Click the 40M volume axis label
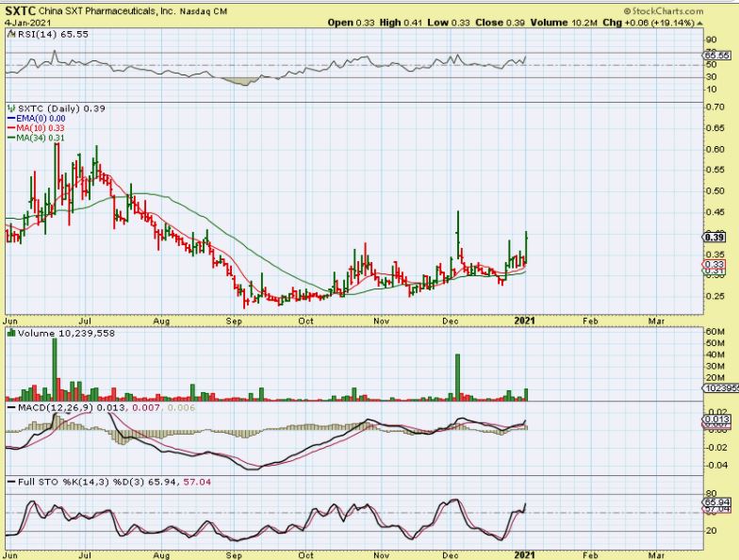The height and width of the screenshot is (560, 739). coord(714,354)
